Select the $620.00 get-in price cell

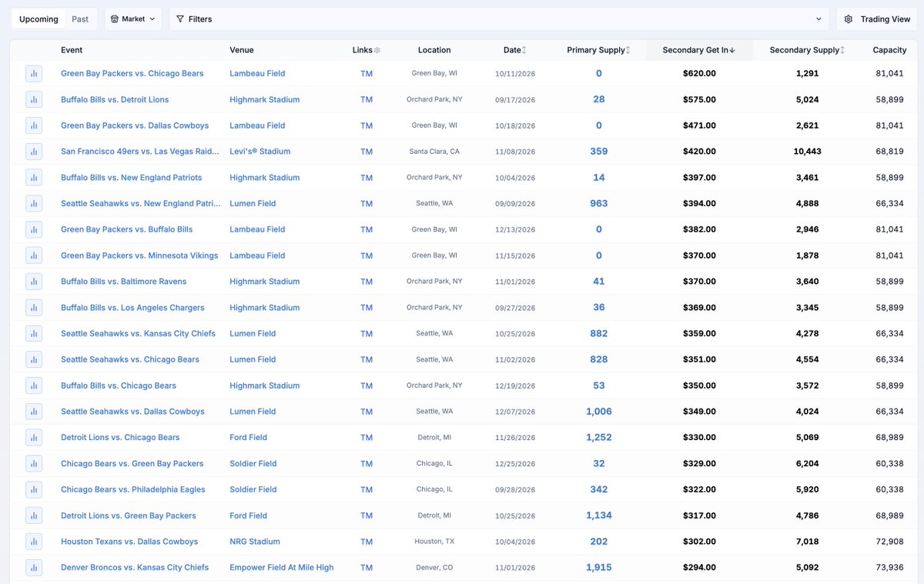699,74
